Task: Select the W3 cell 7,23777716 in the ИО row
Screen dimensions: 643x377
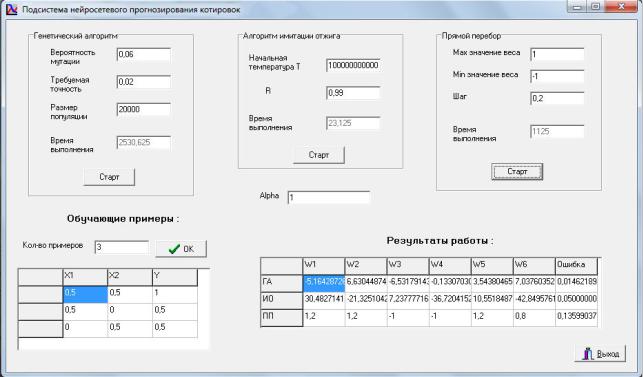Action: point(408,301)
